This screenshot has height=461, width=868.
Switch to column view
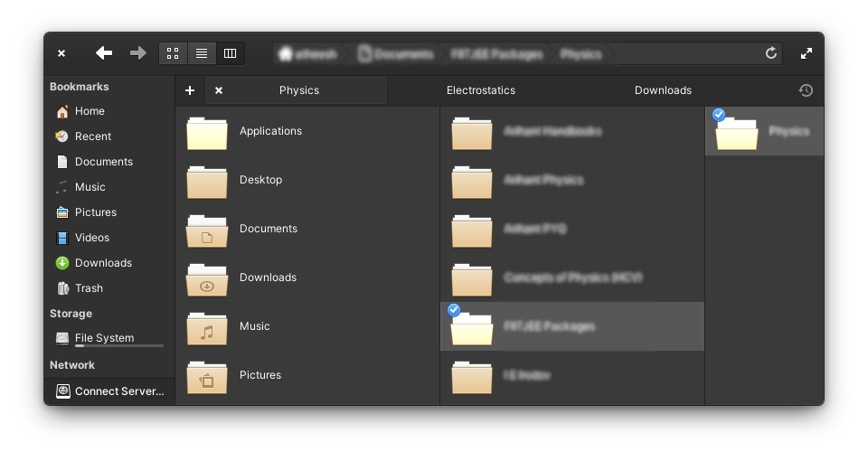(x=230, y=53)
